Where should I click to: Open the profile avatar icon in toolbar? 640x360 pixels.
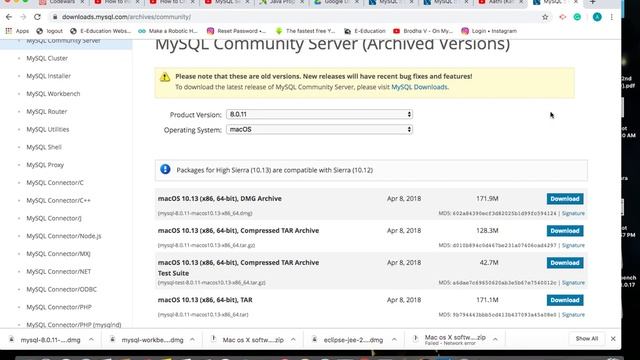point(597,17)
